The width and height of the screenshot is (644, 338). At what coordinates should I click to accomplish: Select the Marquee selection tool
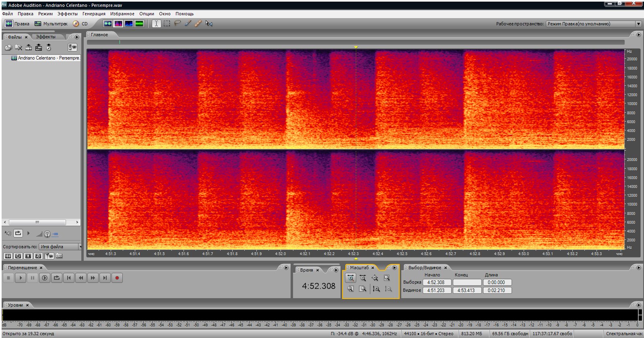click(167, 23)
